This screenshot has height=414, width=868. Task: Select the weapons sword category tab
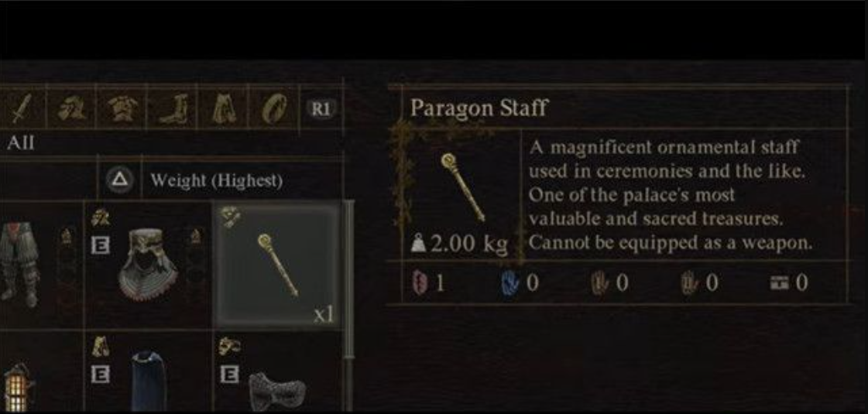22,108
